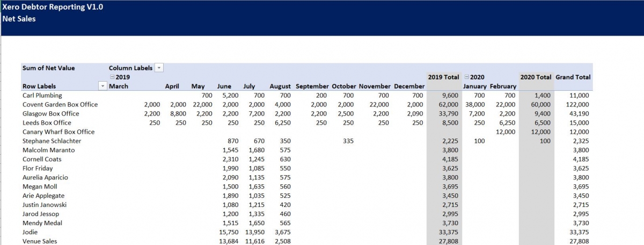Select the Covent Garden Box Office row label
This screenshot has height=245, width=644.
tap(60, 104)
